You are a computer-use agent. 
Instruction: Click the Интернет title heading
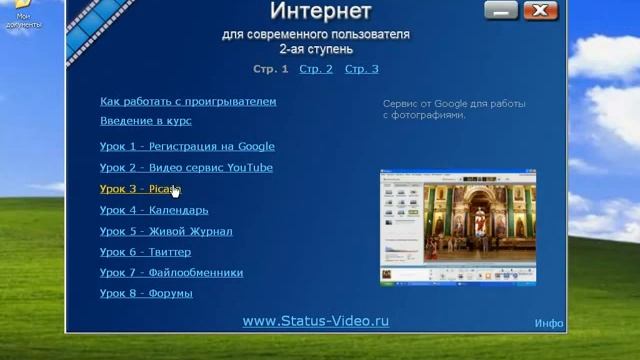coord(321,11)
